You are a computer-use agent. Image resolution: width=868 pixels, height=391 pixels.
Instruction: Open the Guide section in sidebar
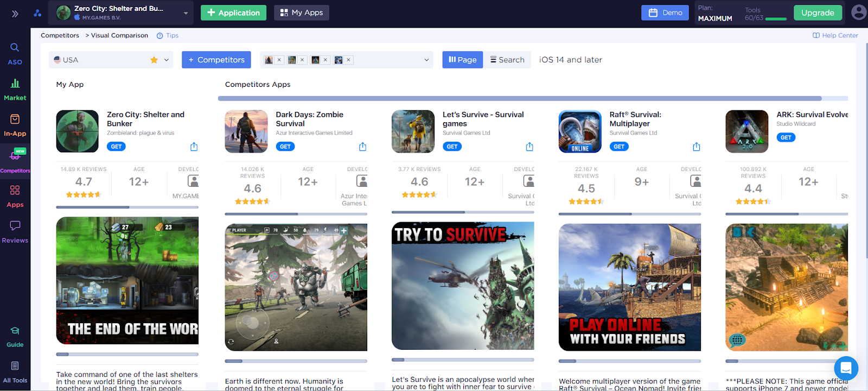15,337
